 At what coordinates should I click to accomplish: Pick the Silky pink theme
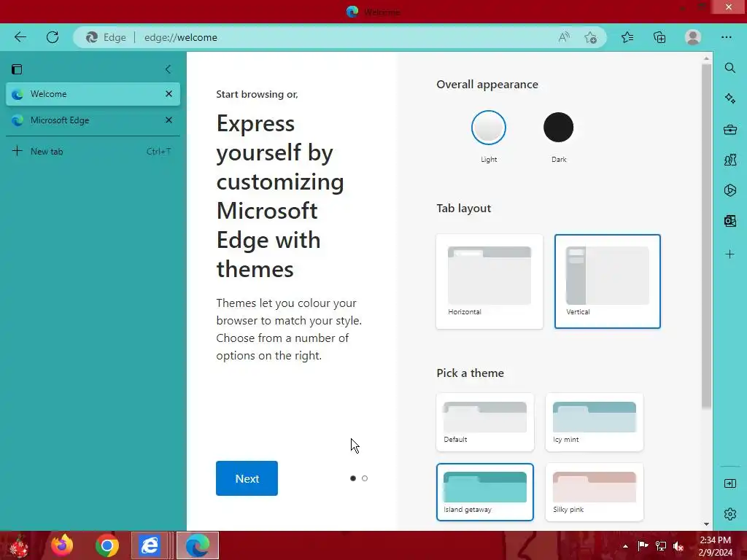(594, 492)
